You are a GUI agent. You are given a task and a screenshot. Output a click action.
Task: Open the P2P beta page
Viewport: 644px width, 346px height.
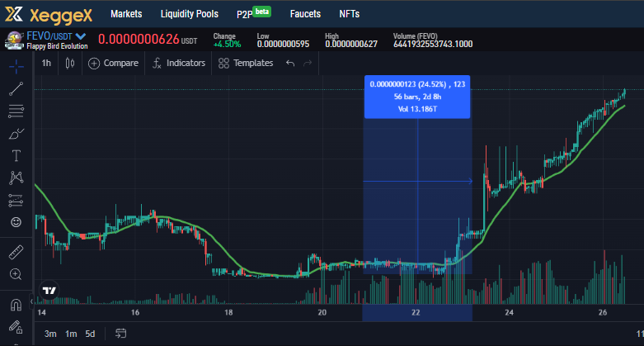[253, 13]
